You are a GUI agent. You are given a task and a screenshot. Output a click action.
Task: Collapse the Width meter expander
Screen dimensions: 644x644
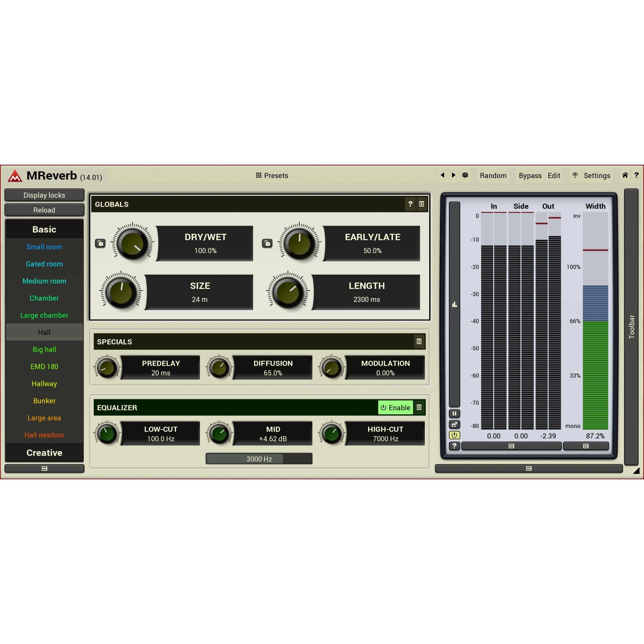point(586,446)
